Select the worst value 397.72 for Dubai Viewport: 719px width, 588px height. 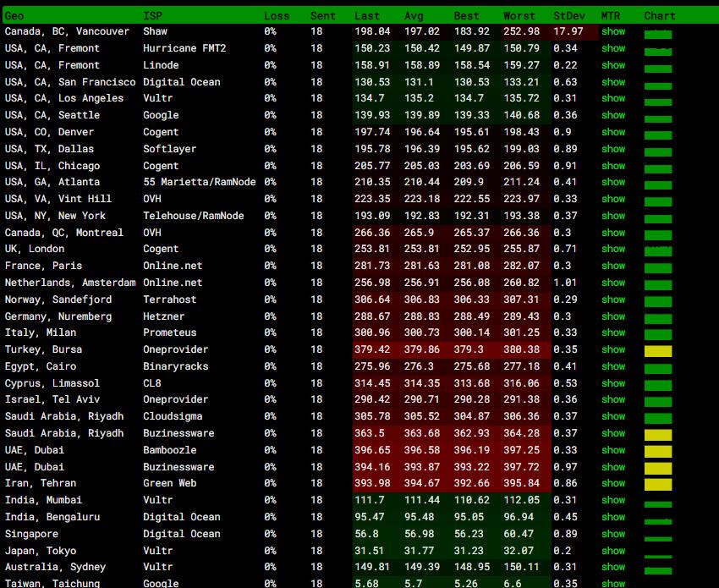tap(521, 467)
